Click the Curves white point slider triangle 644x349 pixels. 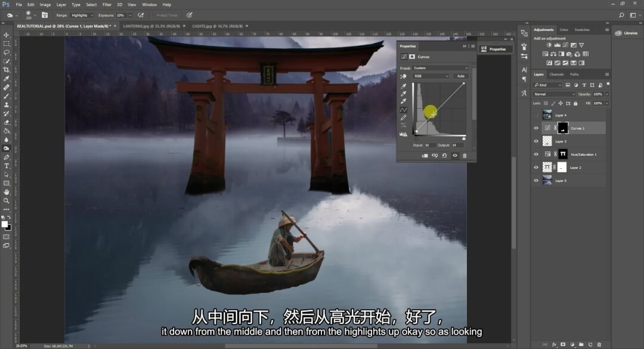[464, 138]
